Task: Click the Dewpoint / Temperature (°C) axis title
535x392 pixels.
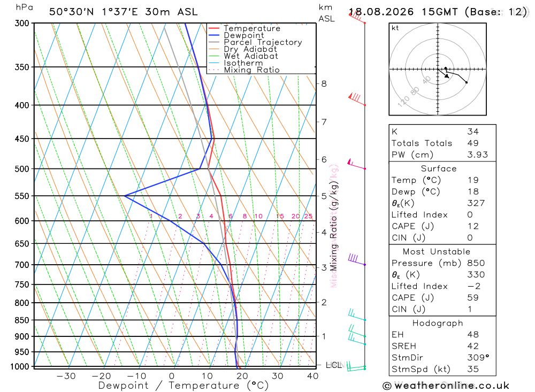Action: tap(184, 386)
